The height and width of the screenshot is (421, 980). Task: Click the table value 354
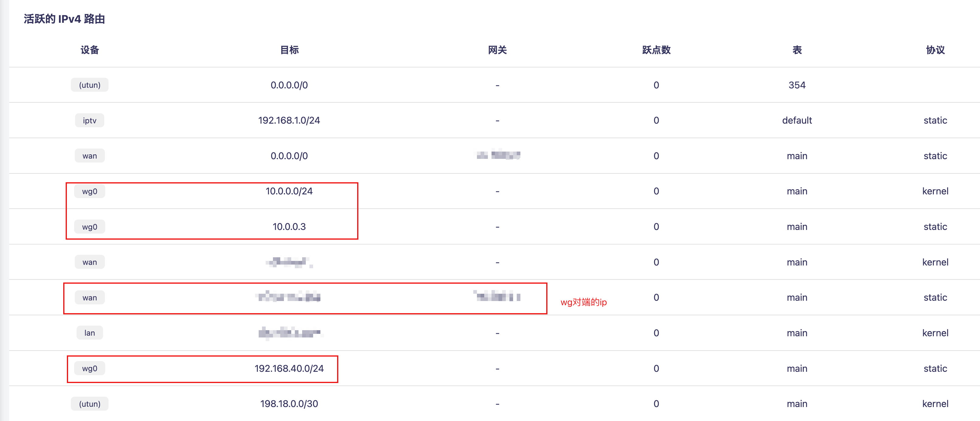point(797,85)
